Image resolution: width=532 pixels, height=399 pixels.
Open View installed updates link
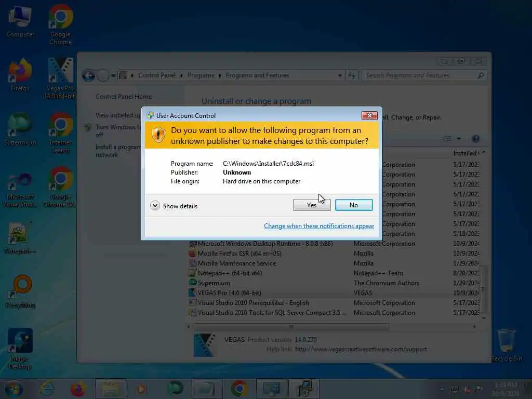click(x=118, y=115)
